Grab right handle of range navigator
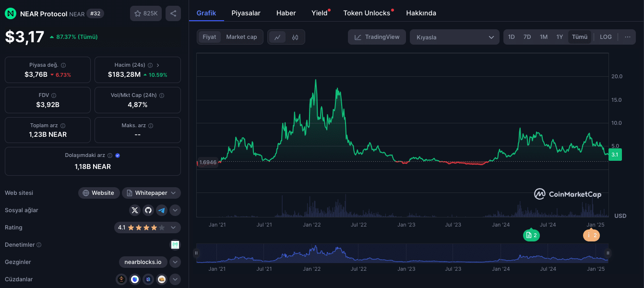Viewport: 644px width, 288px height. pos(608,253)
